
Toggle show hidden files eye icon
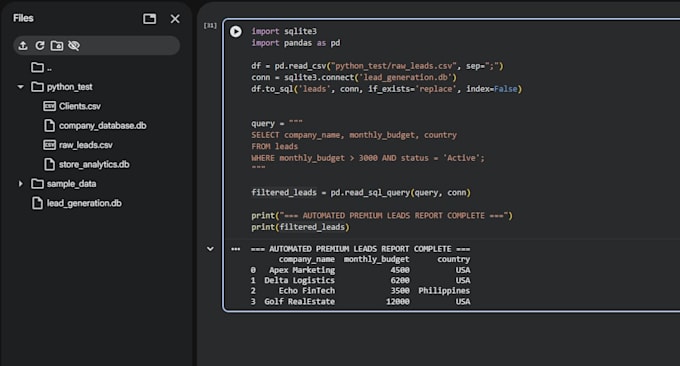point(74,46)
